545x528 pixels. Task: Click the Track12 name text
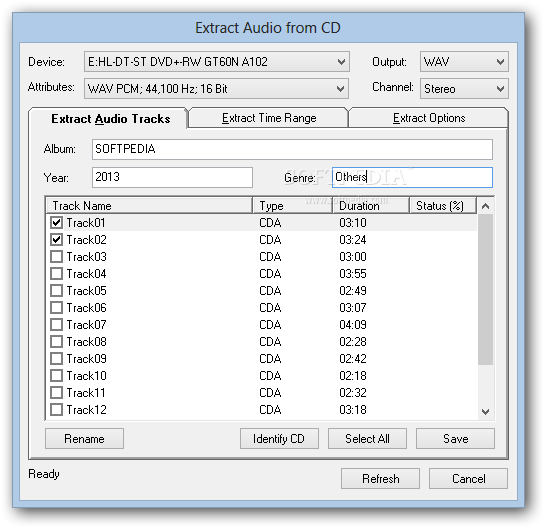point(87,410)
